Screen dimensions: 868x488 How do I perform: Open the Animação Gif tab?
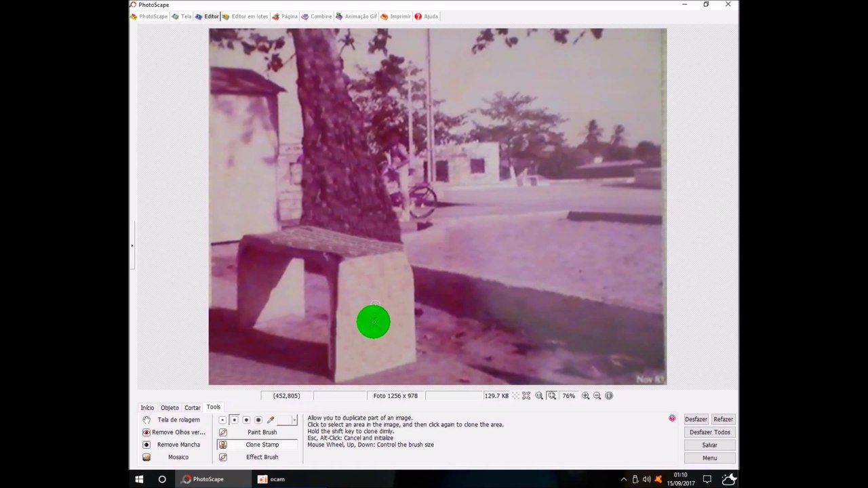357,16
